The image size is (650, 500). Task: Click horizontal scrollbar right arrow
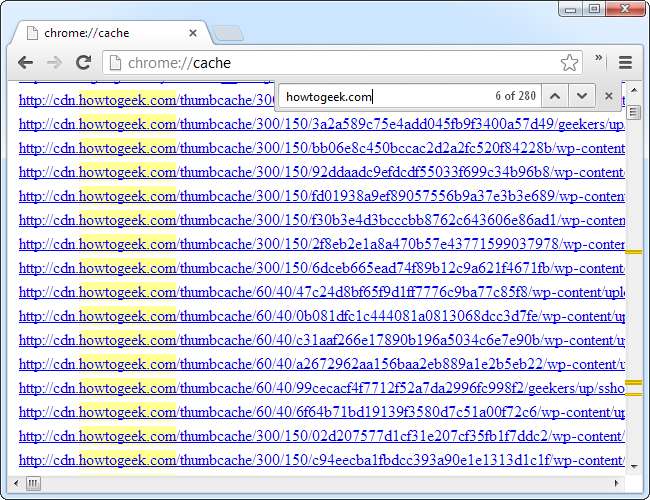click(616, 483)
